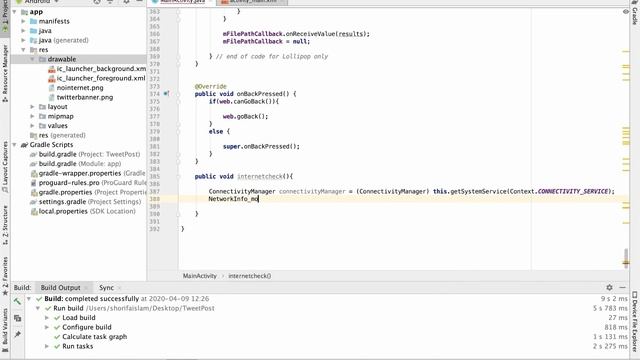
Task: Open build.gradle (Project: TweetPost)
Action: pos(89,154)
